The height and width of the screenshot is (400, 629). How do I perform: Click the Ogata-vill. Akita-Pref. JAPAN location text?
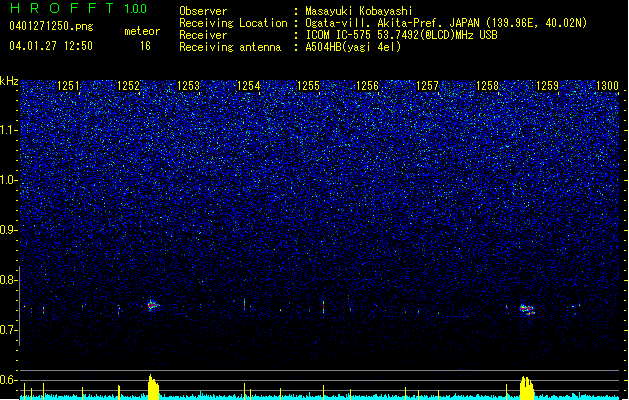(446, 23)
